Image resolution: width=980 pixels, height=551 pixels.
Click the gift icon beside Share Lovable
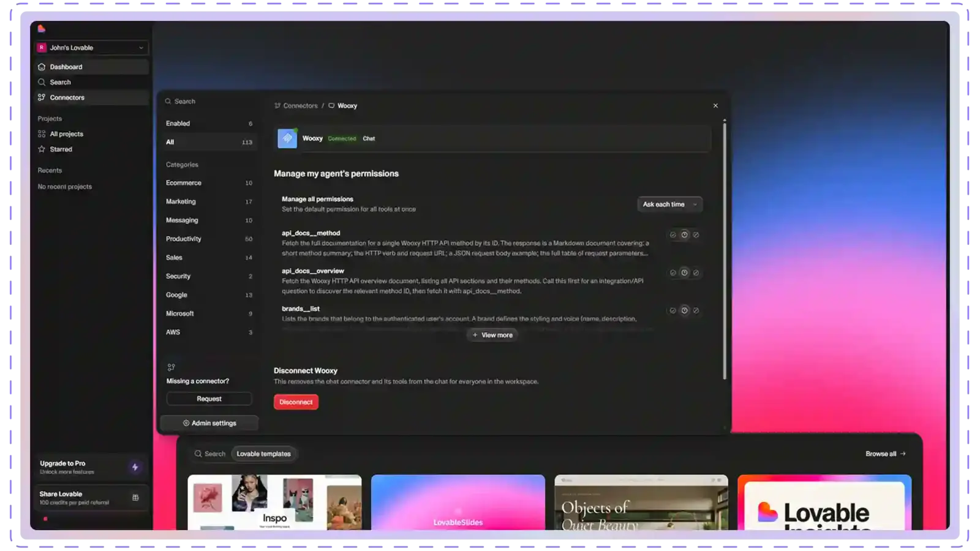coord(135,498)
